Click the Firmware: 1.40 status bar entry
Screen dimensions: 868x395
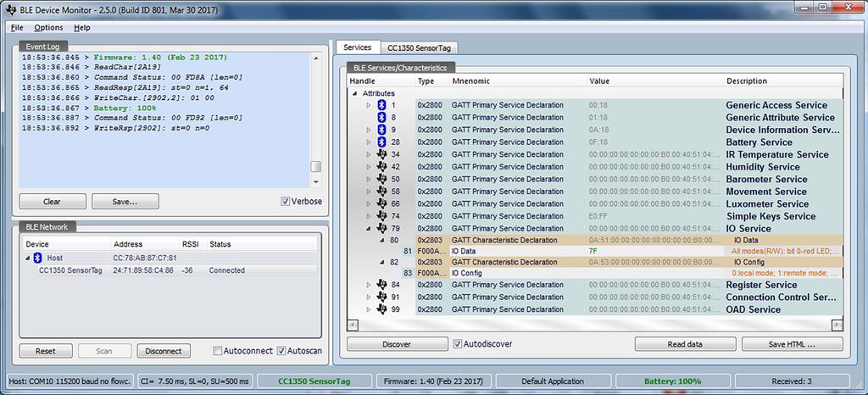433,381
